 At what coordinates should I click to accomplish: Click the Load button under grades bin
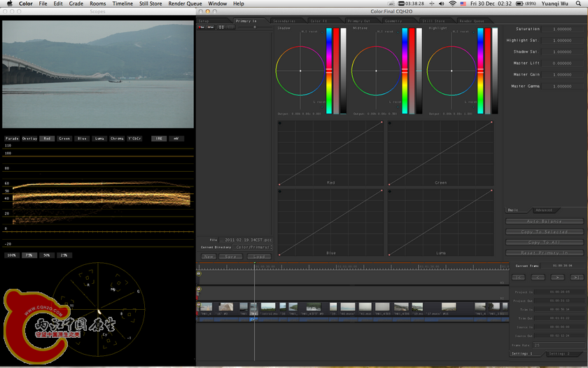259,257
